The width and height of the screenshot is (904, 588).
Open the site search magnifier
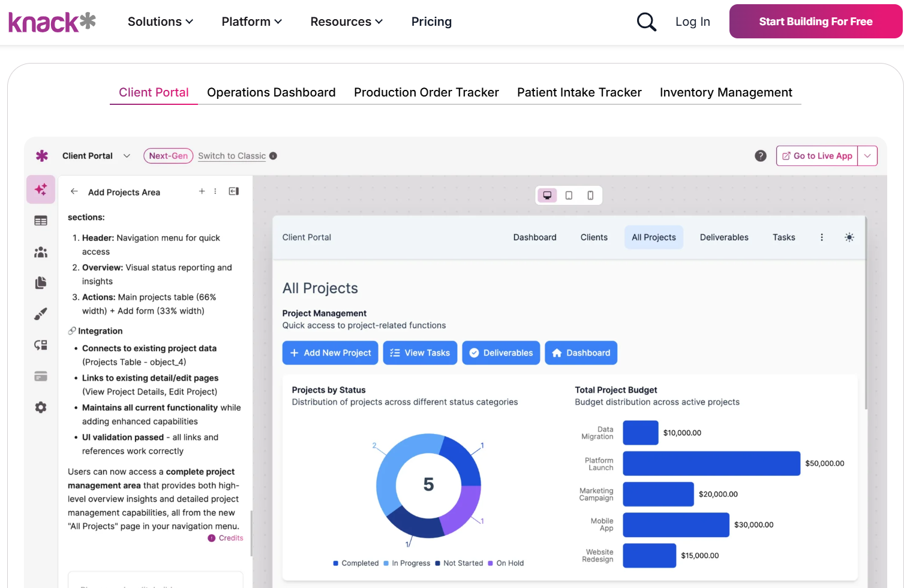[646, 22]
